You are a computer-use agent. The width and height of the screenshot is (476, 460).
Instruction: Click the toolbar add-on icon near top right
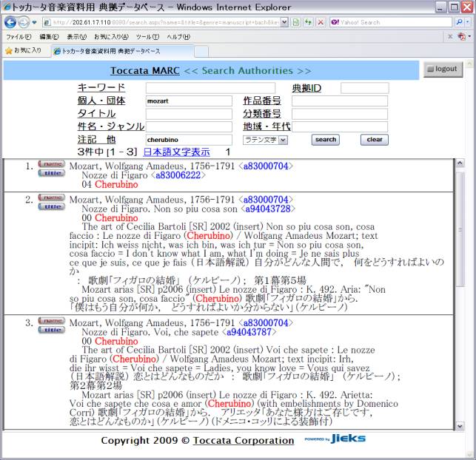462,37
